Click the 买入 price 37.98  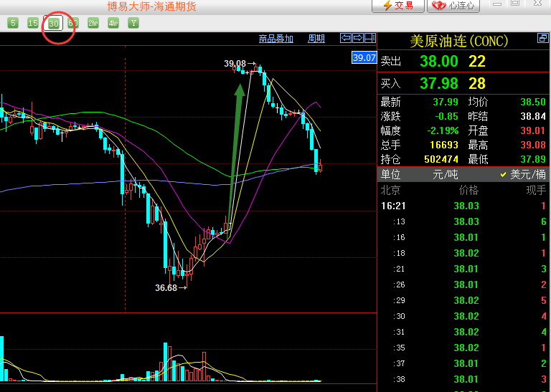click(x=438, y=84)
